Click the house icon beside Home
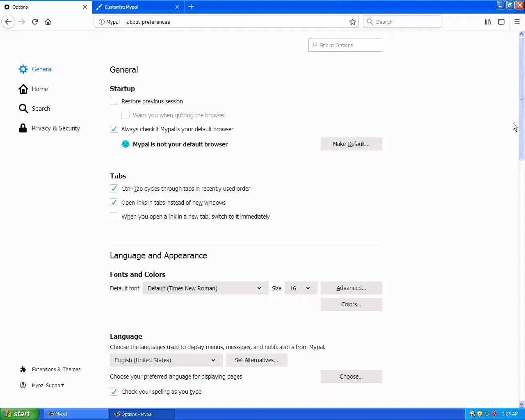 [23, 89]
